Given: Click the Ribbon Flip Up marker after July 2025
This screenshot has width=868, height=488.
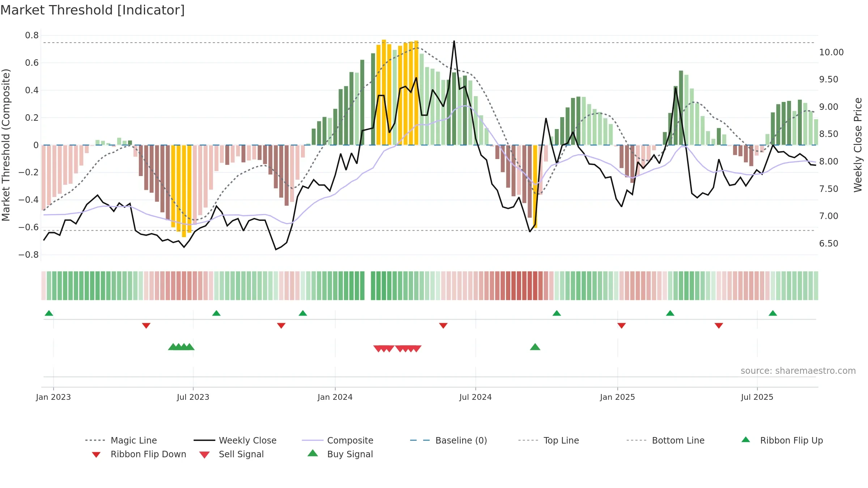Looking at the screenshot, I should coord(773,313).
